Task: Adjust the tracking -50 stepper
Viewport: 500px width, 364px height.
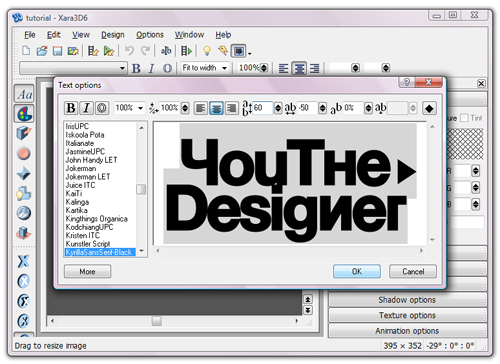Action: point(322,108)
